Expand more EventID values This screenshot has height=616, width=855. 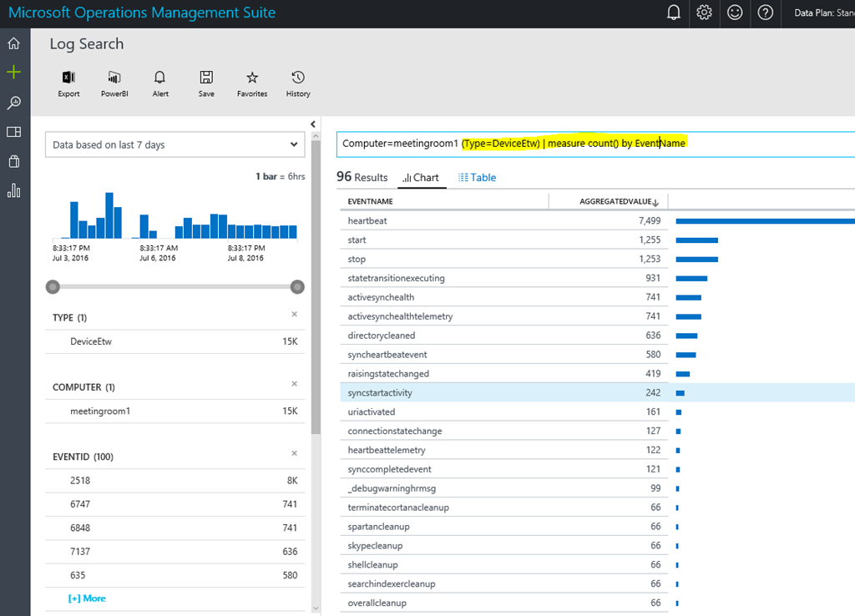[87, 598]
